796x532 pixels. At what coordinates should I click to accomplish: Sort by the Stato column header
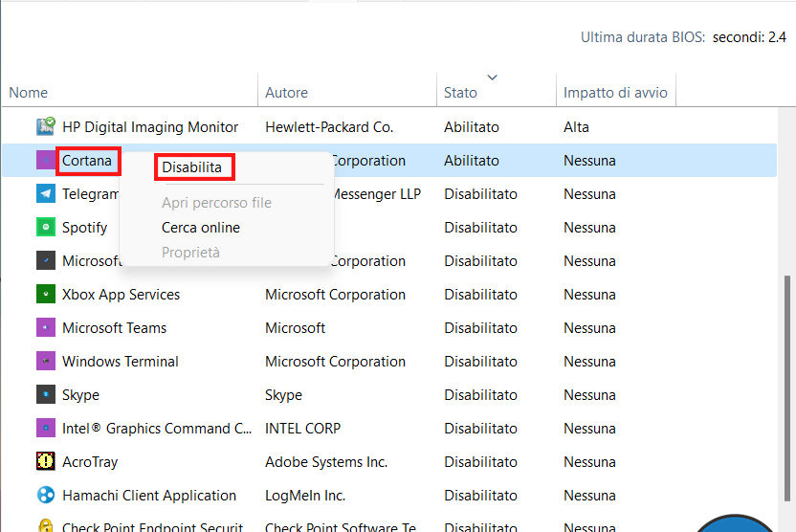460,93
